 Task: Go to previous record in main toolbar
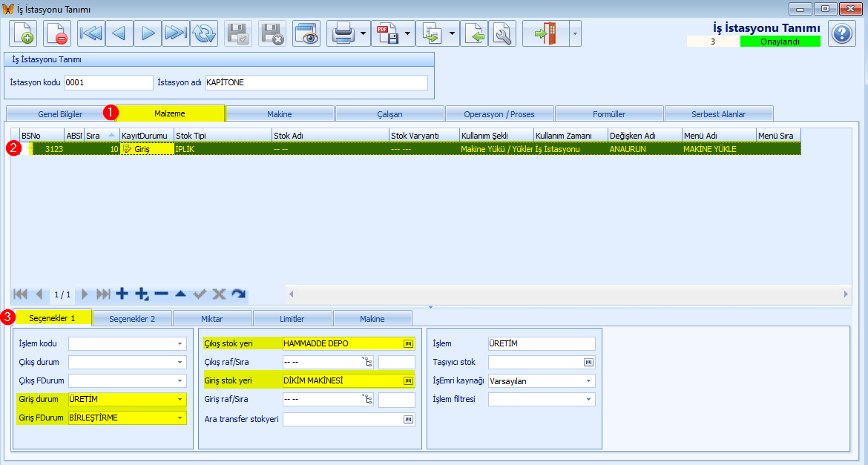pos(119,34)
